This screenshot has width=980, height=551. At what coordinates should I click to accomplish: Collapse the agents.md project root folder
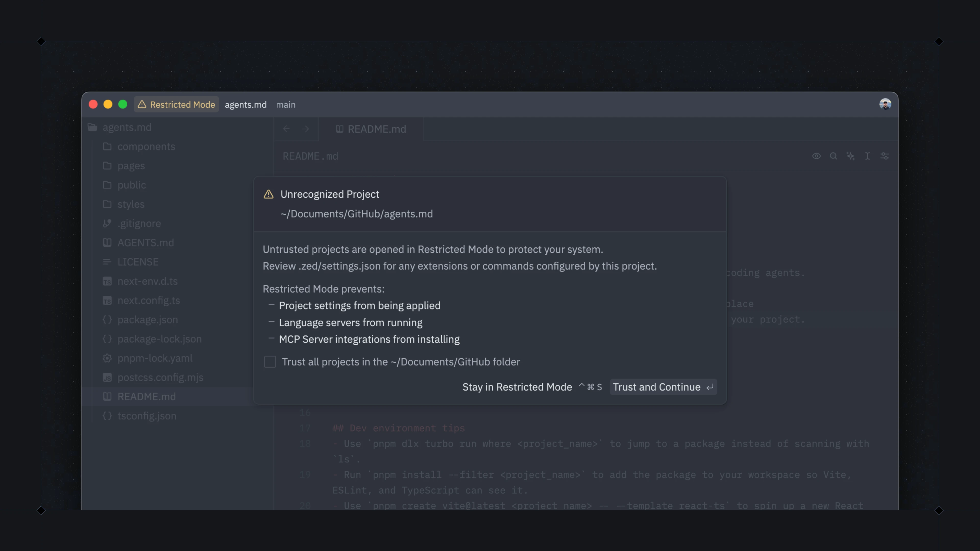tap(127, 127)
